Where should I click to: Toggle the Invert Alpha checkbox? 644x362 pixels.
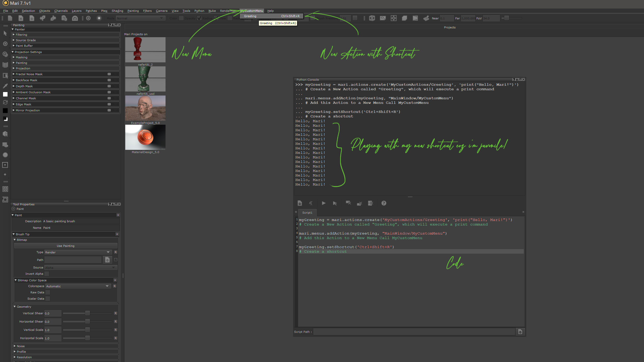click(x=47, y=274)
